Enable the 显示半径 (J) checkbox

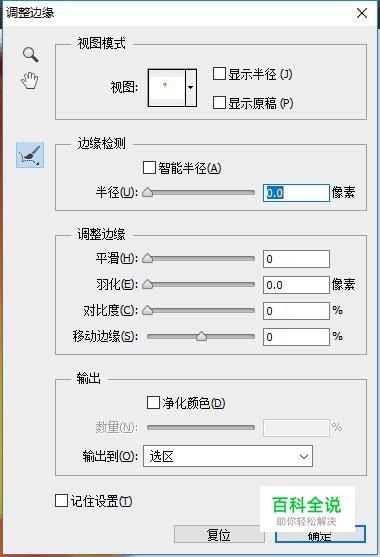(x=219, y=74)
